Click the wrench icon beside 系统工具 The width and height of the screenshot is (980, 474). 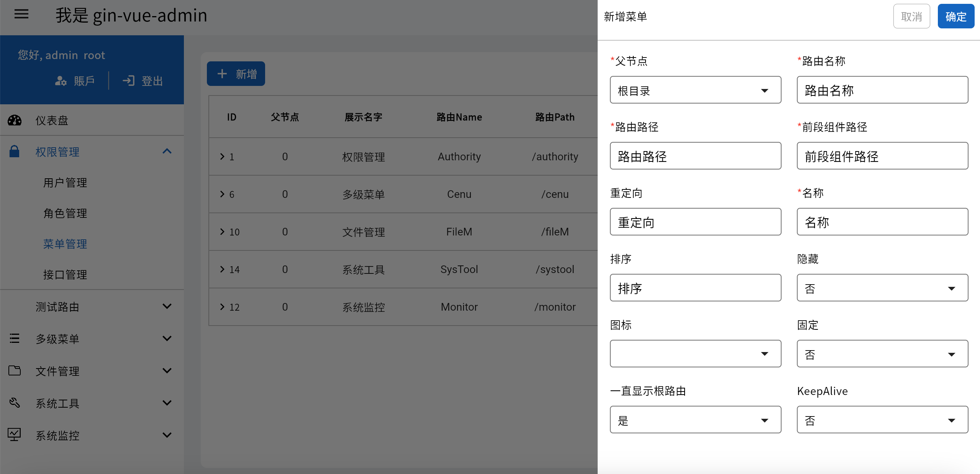[x=15, y=403]
